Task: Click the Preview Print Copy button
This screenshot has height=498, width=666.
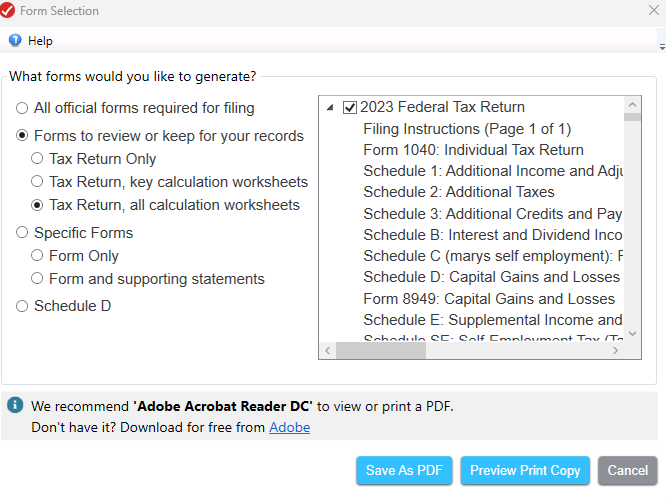Action: pos(525,470)
